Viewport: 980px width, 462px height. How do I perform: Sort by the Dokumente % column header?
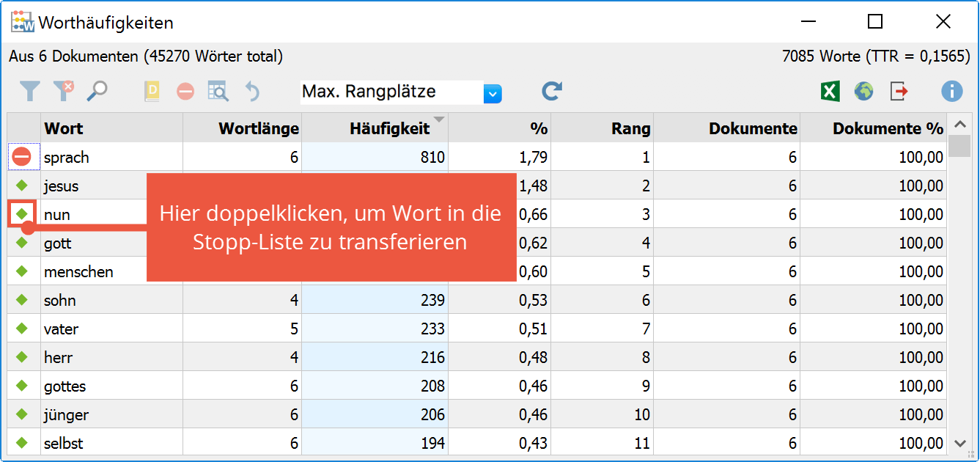tap(873, 128)
